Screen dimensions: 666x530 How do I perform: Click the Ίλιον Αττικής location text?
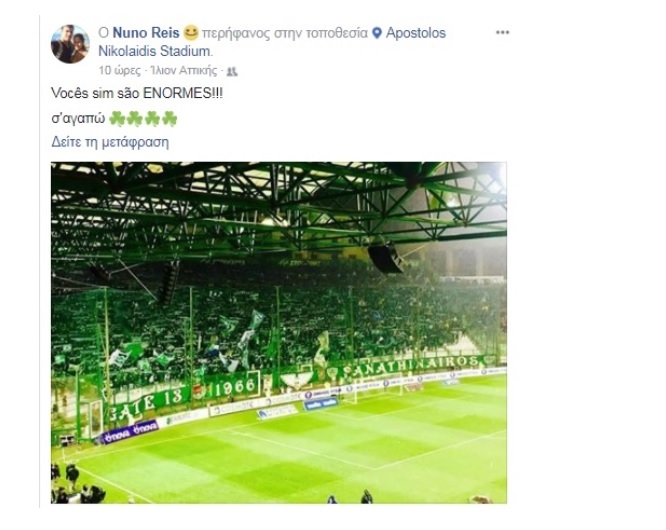coord(183,70)
